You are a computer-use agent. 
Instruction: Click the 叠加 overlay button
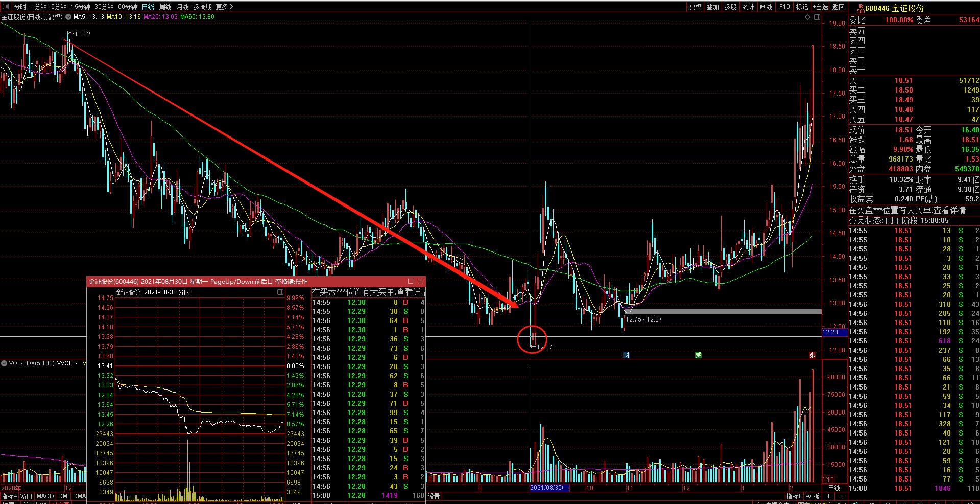(712, 7)
